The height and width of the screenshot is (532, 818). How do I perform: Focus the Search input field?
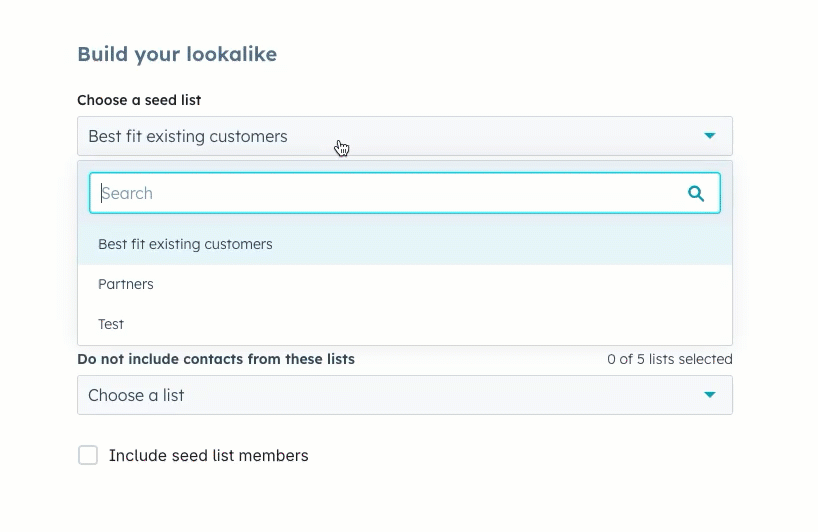(405, 193)
